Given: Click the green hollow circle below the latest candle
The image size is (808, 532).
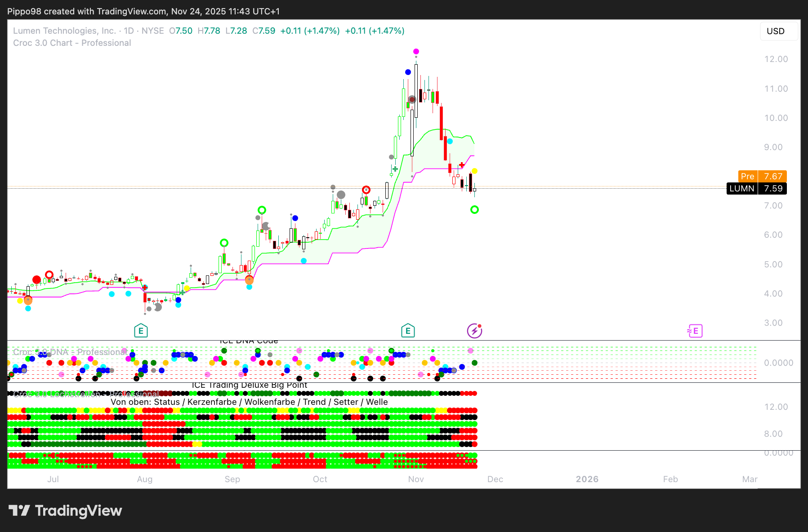Looking at the screenshot, I should pyautogui.click(x=474, y=210).
